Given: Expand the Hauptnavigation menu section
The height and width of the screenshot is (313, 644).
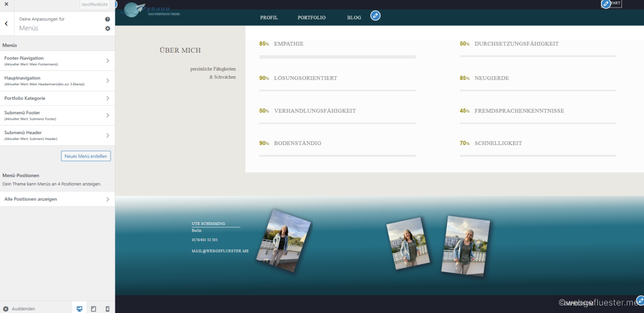Looking at the screenshot, I should coord(57,81).
